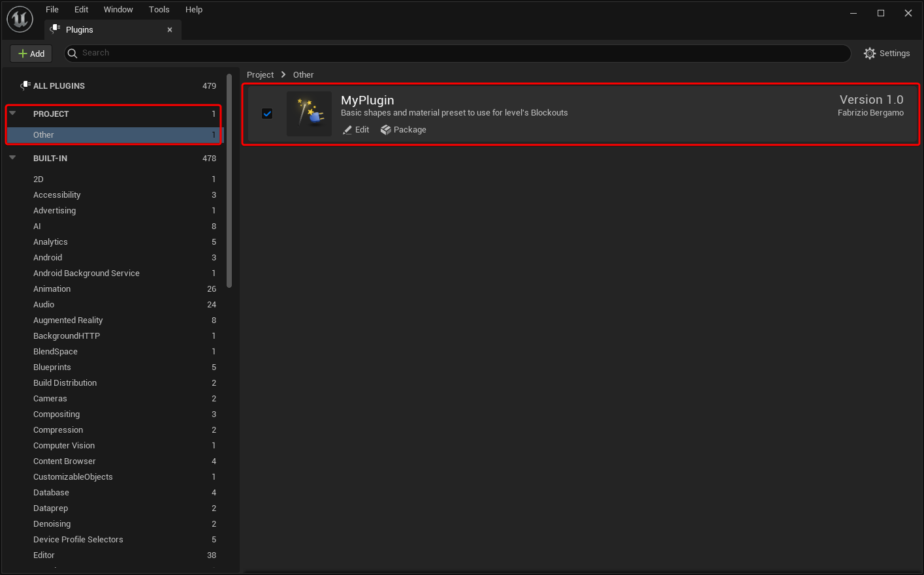Click the Edit link for MyPlugin

356,130
